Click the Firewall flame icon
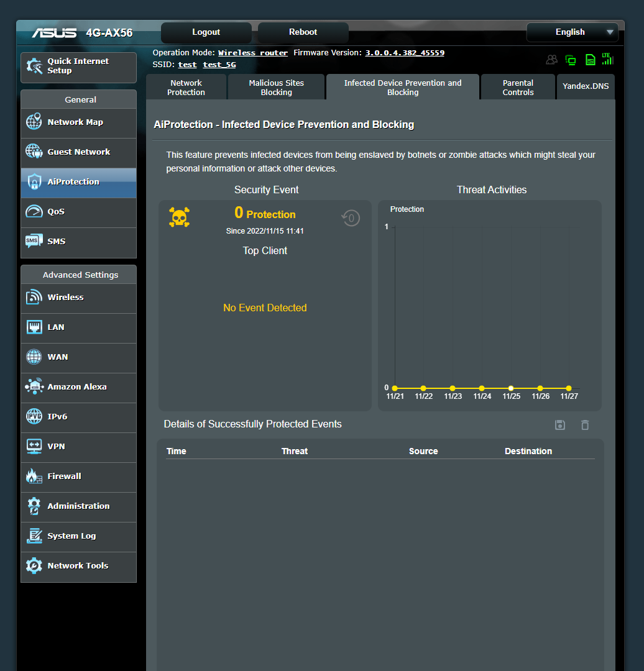This screenshot has width=644, height=671. (x=34, y=476)
